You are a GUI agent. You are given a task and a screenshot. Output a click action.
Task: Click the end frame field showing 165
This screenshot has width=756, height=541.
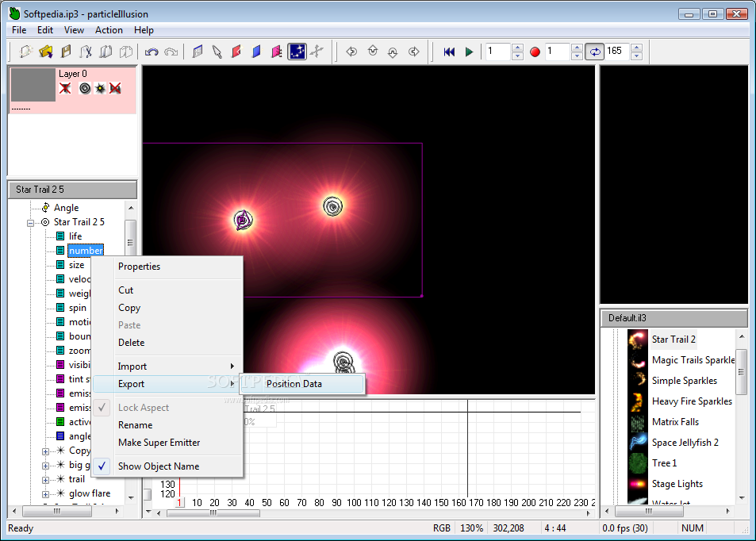tap(617, 51)
